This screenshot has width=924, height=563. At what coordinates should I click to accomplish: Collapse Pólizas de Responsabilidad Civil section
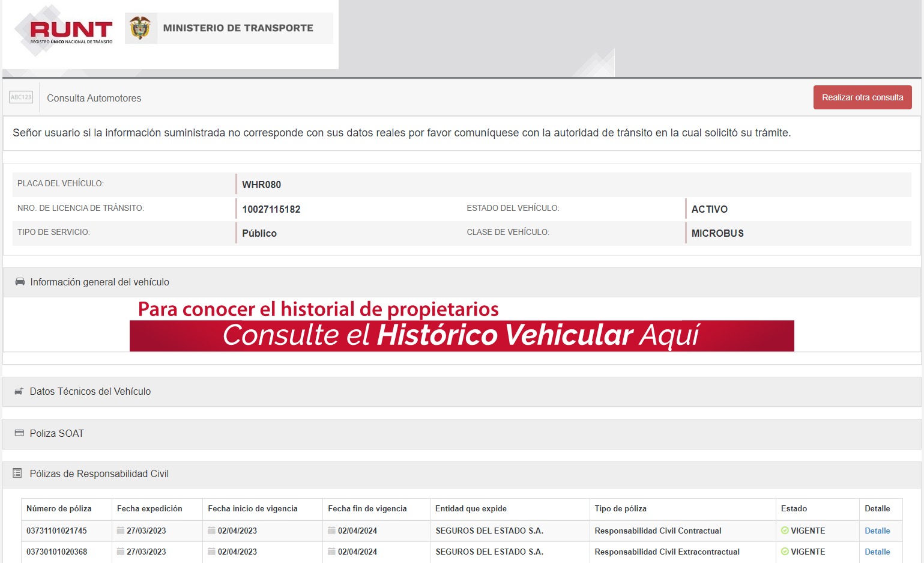tap(99, 474)
